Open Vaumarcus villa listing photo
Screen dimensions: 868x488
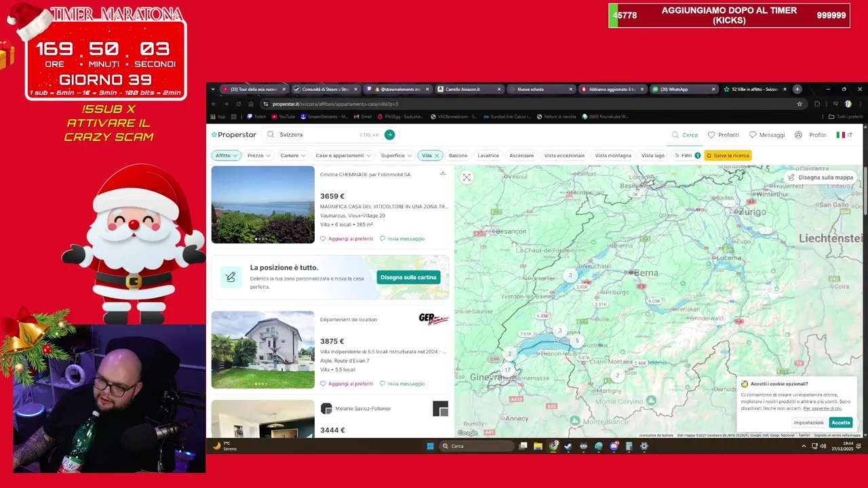tap(263, 205)
